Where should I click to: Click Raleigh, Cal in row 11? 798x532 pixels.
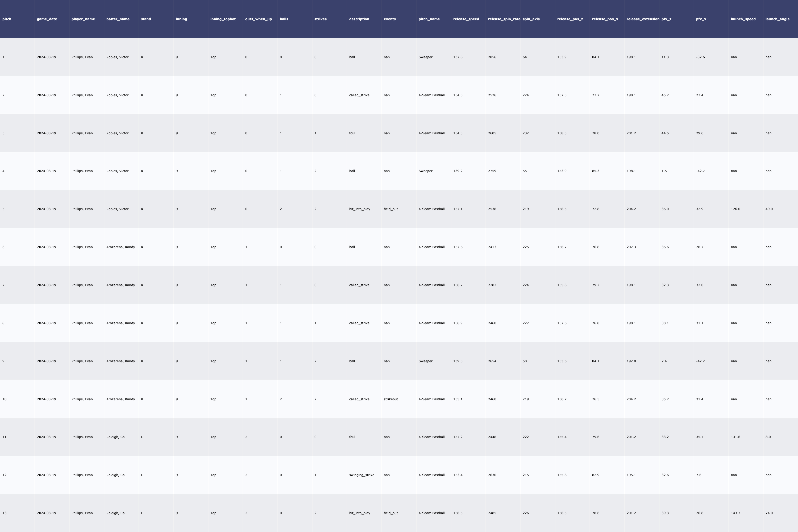tap(116, 437)
